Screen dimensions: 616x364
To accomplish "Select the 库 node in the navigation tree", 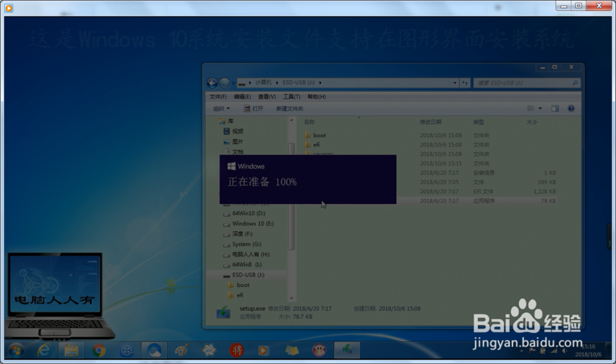I will (226, 121).
